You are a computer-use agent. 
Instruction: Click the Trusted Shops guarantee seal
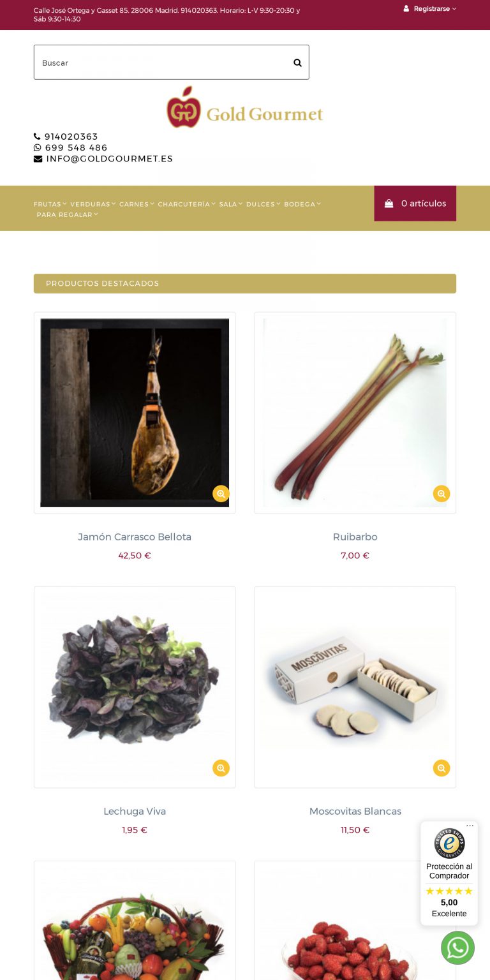(449, 843)
